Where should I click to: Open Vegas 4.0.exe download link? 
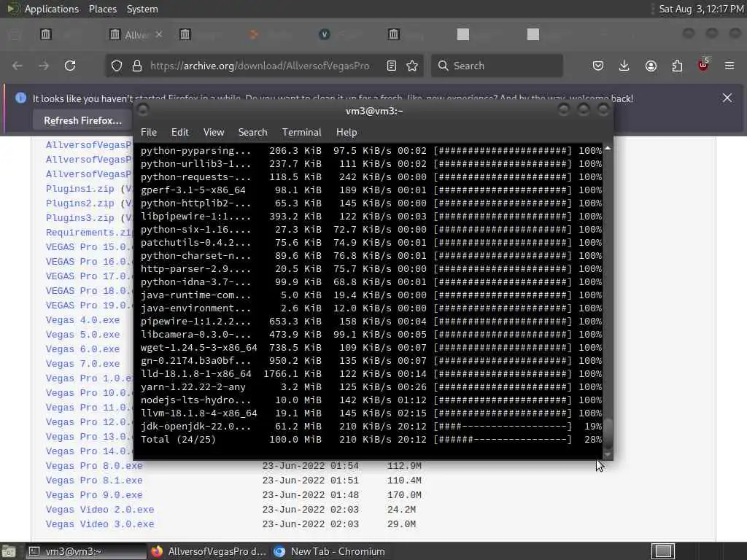click(x=83, y=320)
